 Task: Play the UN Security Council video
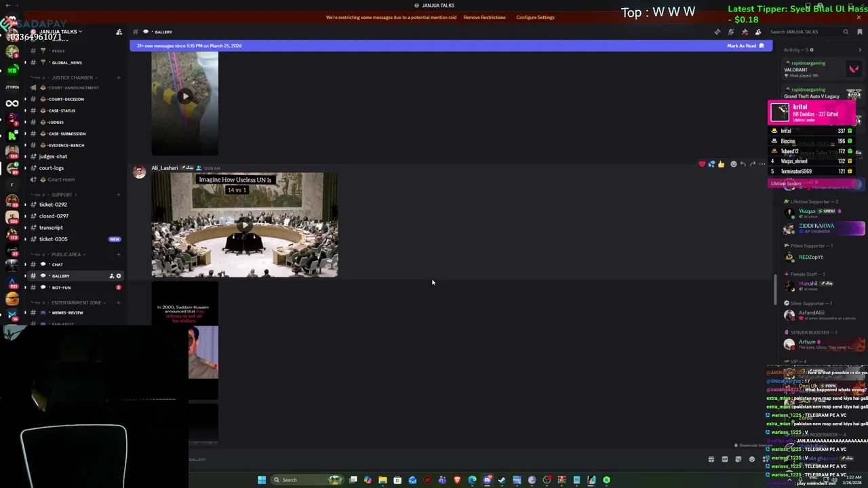(x=245, y=224)
